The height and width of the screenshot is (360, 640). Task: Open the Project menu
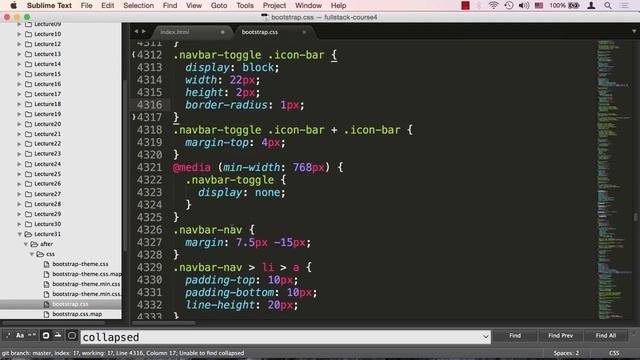(x=274, y=5)
